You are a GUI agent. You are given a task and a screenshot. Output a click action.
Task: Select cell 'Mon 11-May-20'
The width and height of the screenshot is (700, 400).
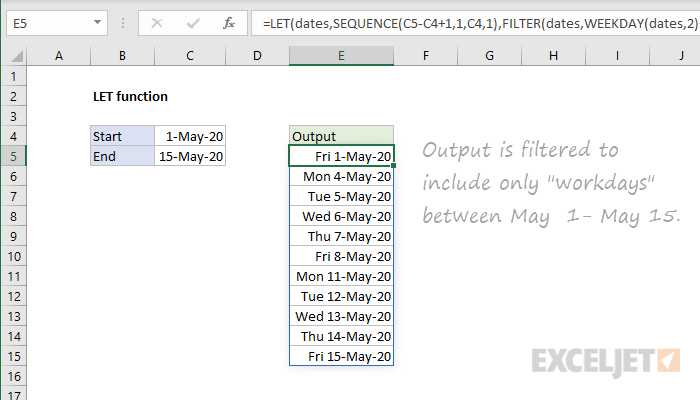341,277
